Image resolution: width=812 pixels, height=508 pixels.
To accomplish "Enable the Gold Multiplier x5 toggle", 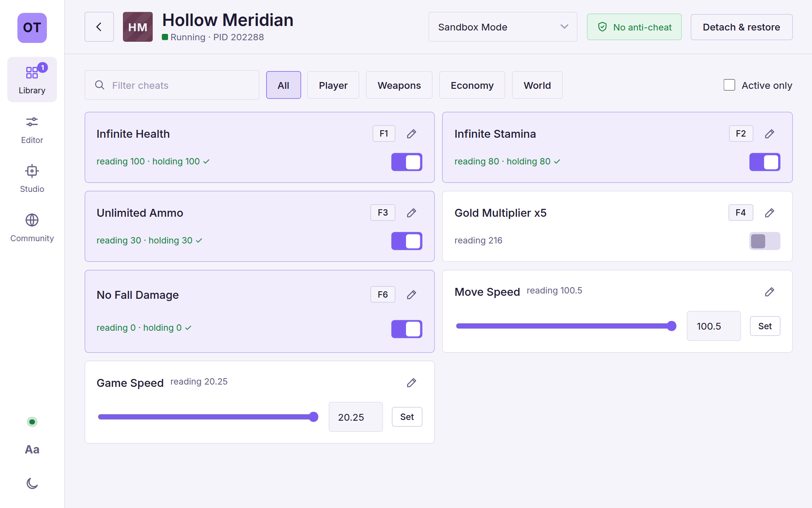I will click(x=765, y=241).
